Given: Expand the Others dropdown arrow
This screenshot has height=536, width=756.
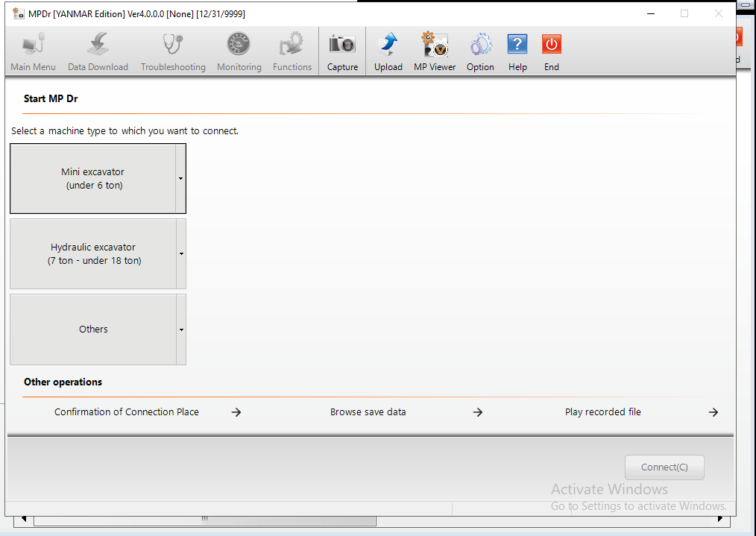Looking at the screenshot, I should (181, 330).
